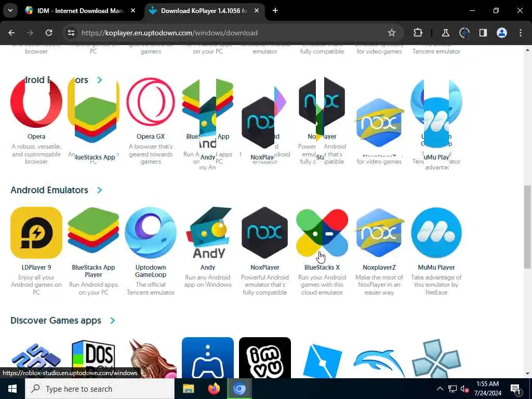Image resolution: width=532 pixels, height=399 pixels.
Task: Click the NoxplayerZ title link
Action: coord(379,268)
